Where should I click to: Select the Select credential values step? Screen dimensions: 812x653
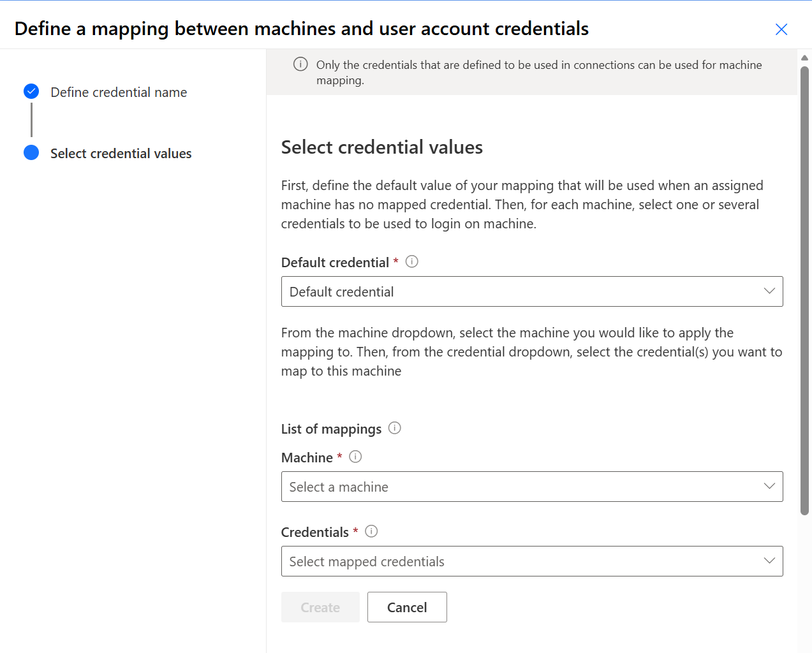121,154
